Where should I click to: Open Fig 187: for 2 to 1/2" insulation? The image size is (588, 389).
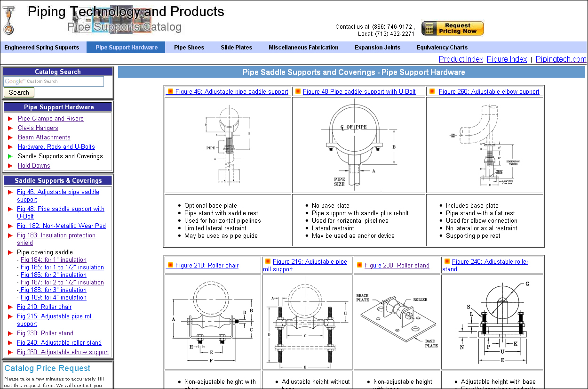(x=62, y=283)
